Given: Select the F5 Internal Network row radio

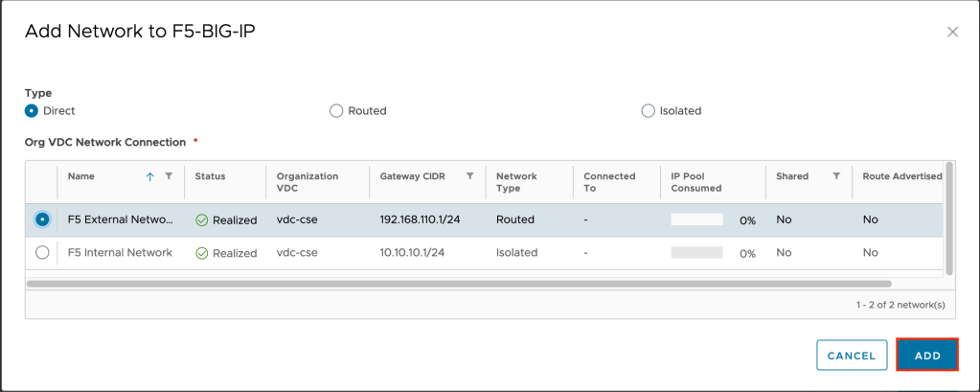Looking at the screenshot, I should 42,253.
